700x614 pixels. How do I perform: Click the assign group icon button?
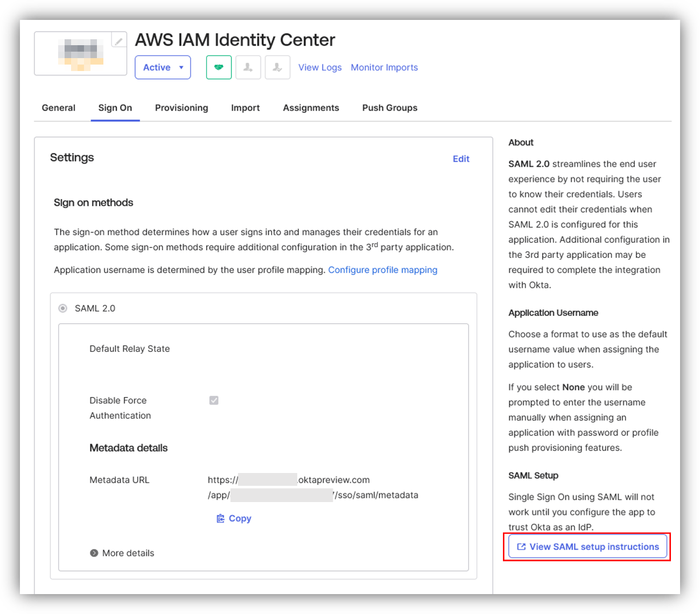277,67
